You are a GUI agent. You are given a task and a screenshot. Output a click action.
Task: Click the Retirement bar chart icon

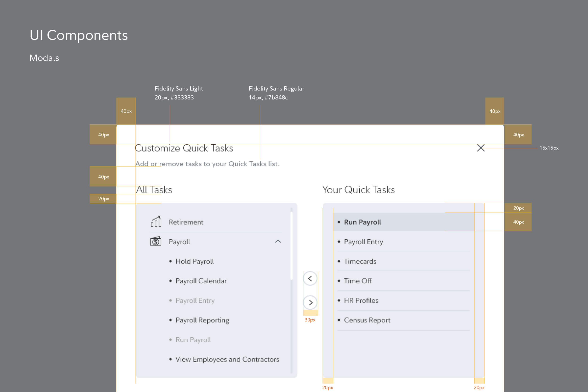[156, 222]
